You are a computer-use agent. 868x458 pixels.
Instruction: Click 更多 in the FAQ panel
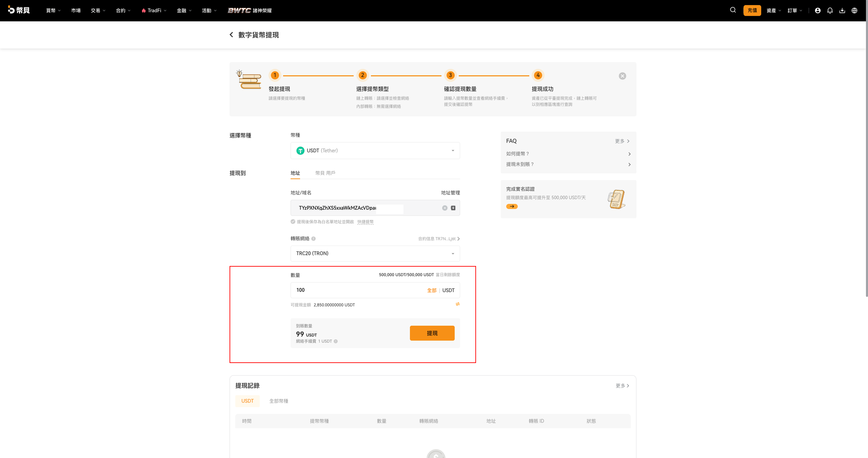[622, 141]
